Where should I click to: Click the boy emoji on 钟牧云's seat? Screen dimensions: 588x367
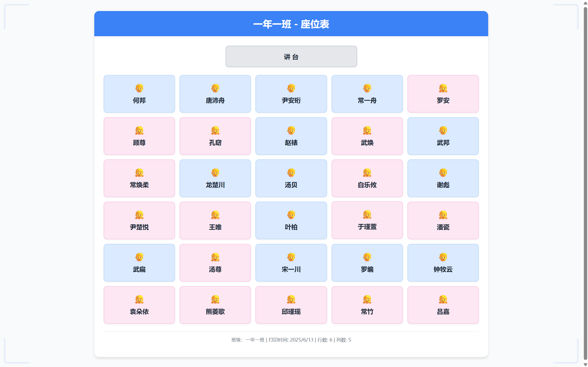click(x=443, y=258)
